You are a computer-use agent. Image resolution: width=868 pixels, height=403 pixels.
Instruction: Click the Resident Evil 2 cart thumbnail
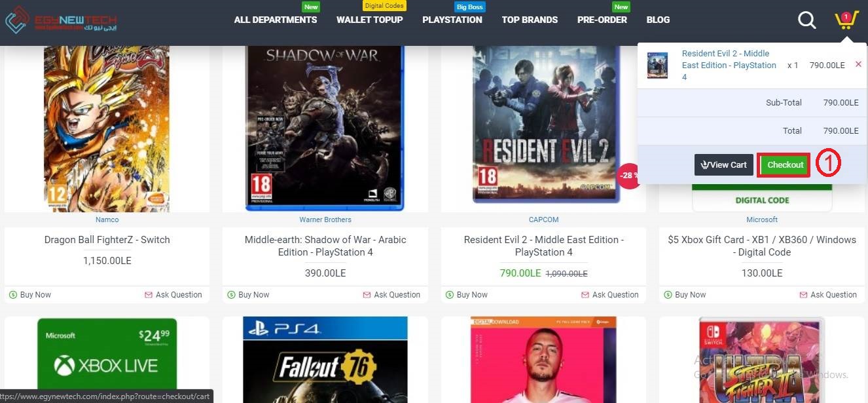[657, 66]
